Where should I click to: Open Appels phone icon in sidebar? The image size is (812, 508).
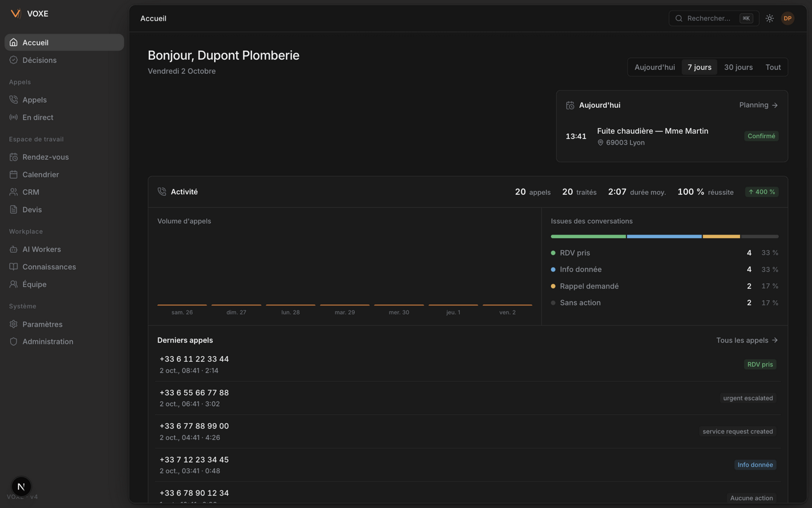(x=14, y=100)
